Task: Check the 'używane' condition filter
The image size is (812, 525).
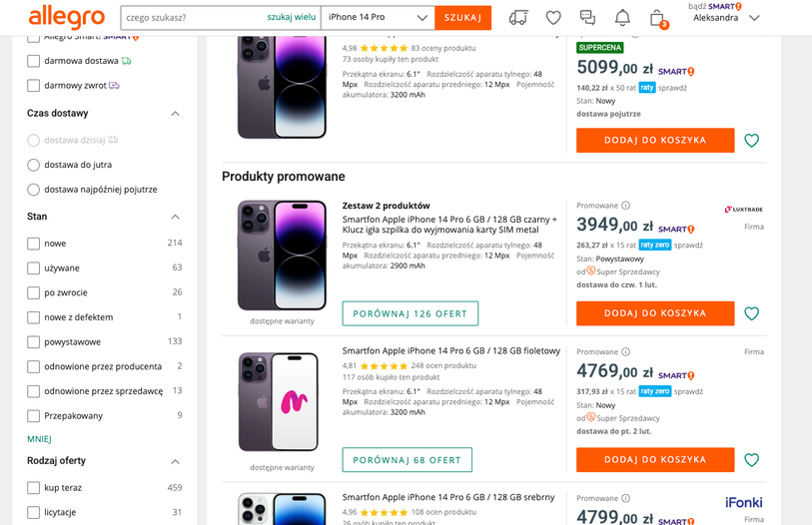Action: pyautogui.click(x=34, y=267)
